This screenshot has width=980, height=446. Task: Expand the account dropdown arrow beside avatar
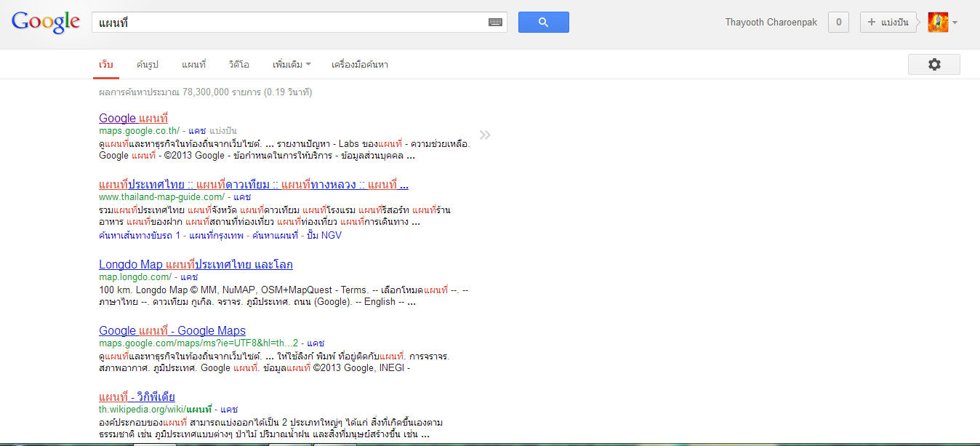[955, 23]
